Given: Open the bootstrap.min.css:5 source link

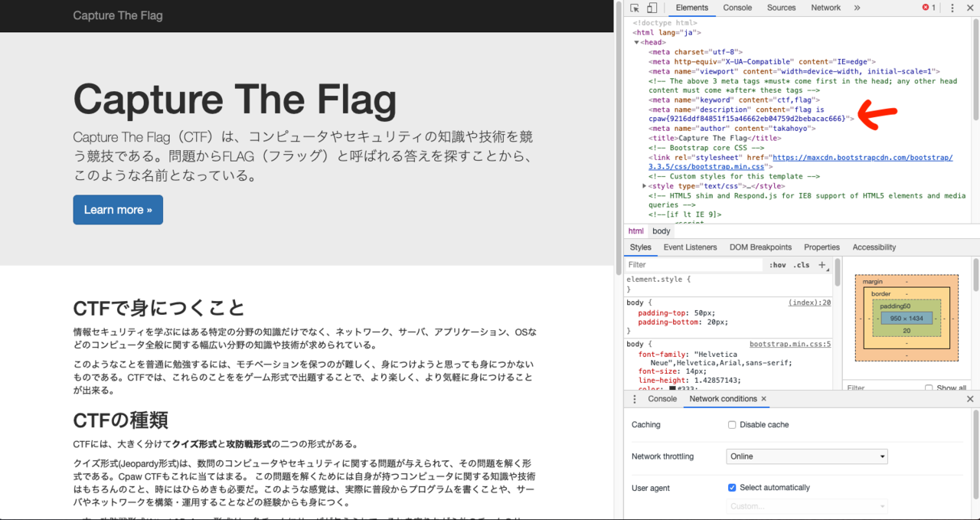Looking at the screenshot, I should (790, 345).
